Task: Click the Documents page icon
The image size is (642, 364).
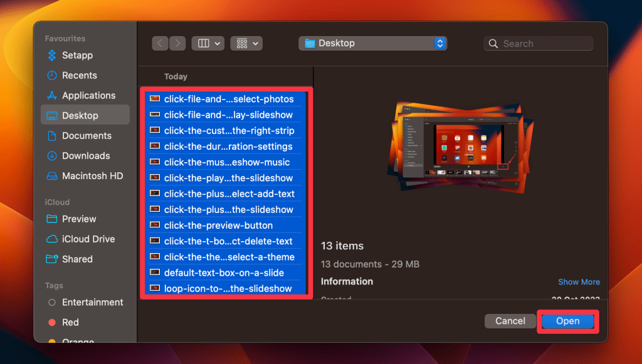Action: point(52,135)
